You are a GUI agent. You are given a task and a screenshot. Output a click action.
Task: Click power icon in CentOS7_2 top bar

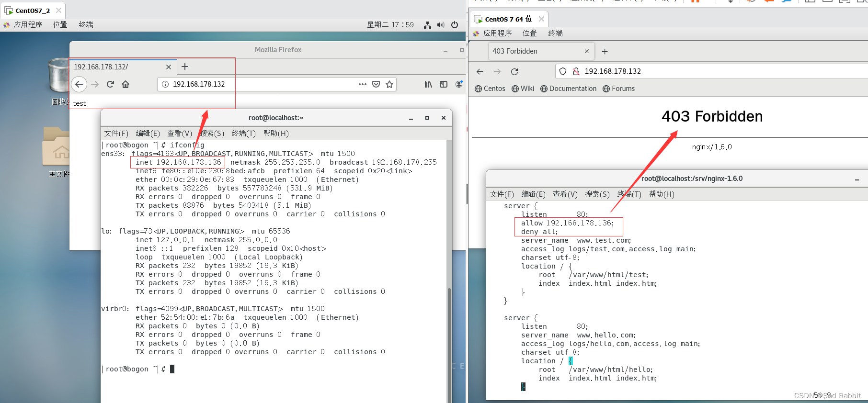455,25
